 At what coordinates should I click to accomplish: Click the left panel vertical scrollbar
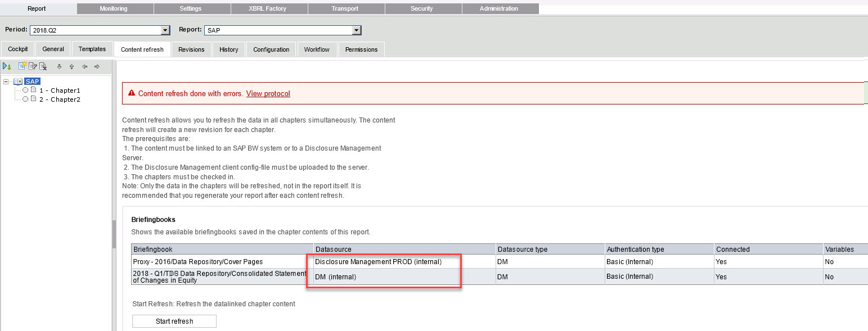point(114,234)
